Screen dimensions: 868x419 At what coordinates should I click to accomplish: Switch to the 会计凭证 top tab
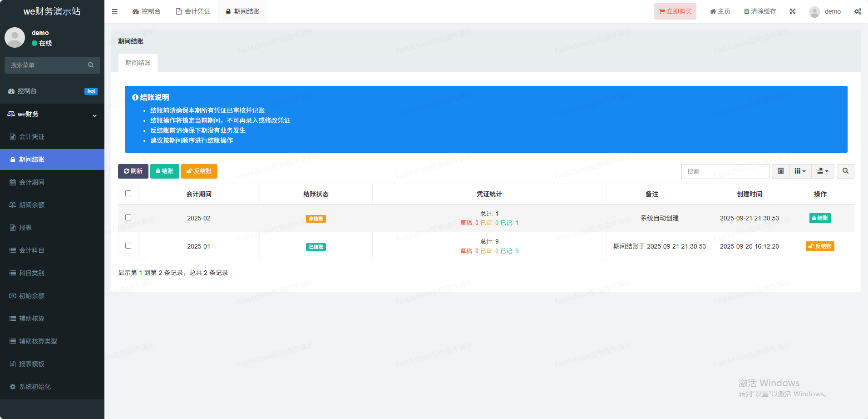point(193,11)
